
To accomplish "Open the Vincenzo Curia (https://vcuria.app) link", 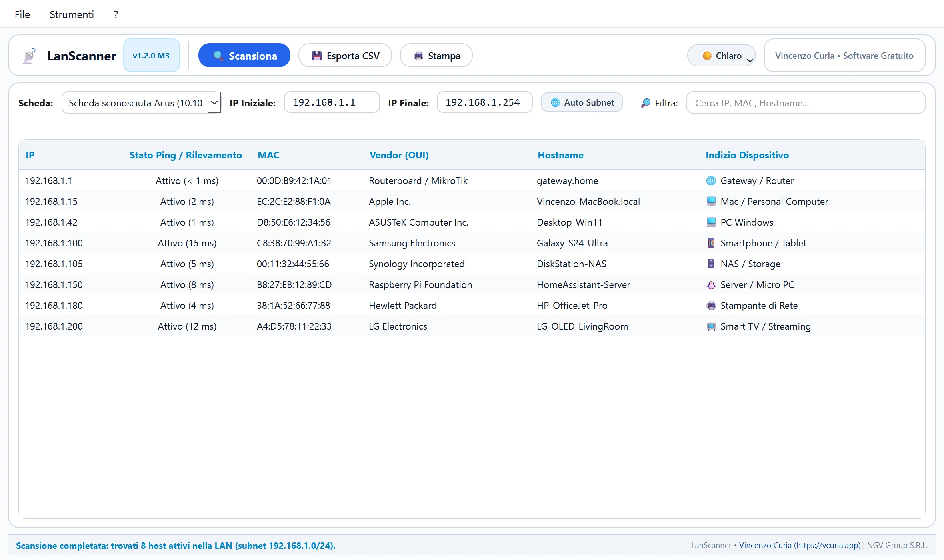I will pyautogui.click(x=799, y=546).
